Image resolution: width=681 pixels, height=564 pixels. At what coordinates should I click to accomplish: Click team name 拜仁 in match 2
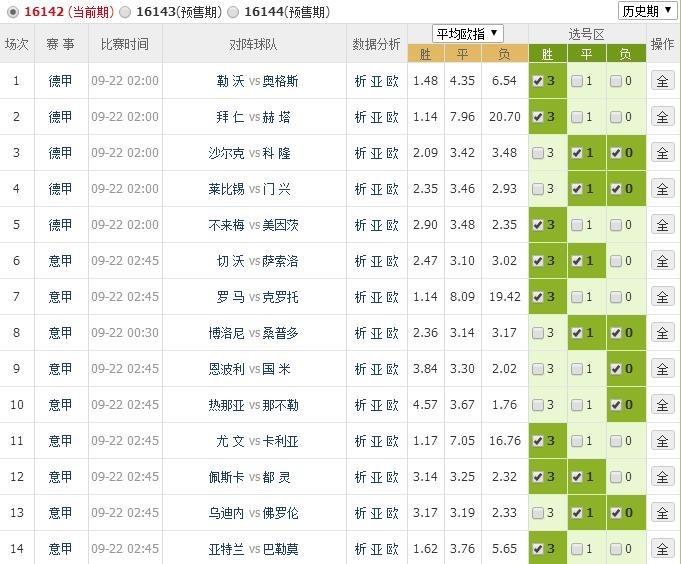coord(229,117)
